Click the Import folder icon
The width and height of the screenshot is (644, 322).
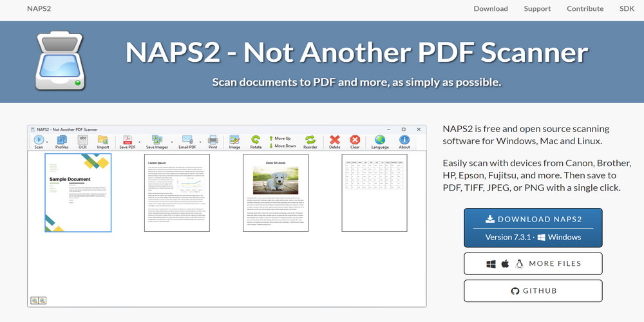click(x=103, y=142)
